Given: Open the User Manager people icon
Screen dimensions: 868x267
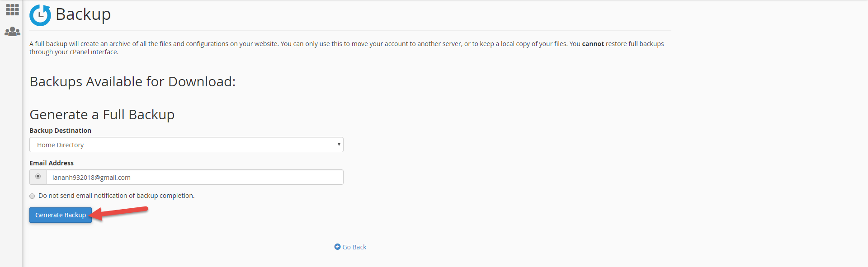Looking at the screenshot, I should [x=12, y=32].
